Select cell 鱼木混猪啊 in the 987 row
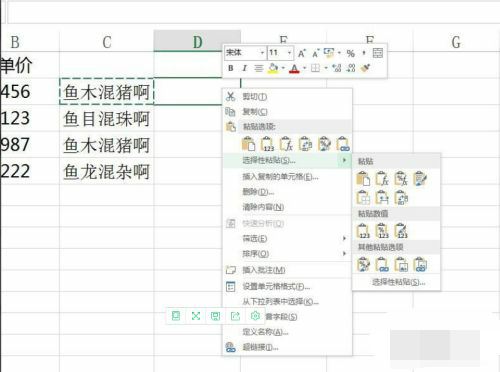This screenshot has width=500, height=372. [x=107, y=145]
